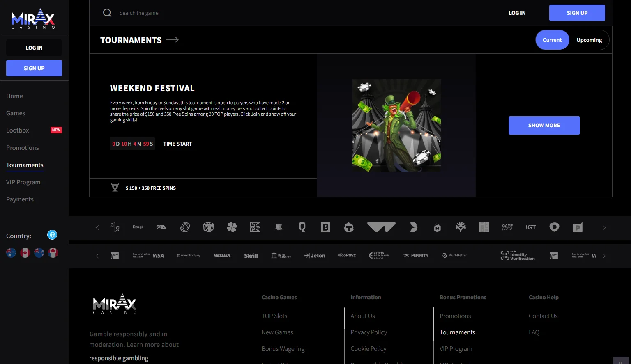The width and height of the screenshot is (631, 364).
Task: Click the Tournaments heading arrow
Action: click(x=172, y=40)
